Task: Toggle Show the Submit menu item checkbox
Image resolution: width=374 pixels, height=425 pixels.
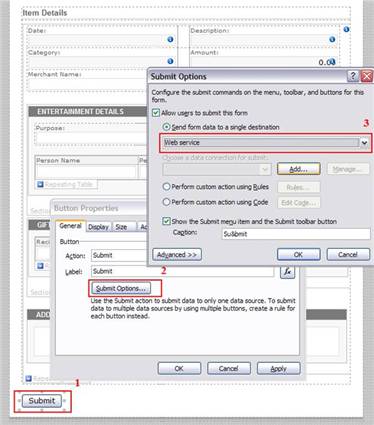Action: [166, 221]
